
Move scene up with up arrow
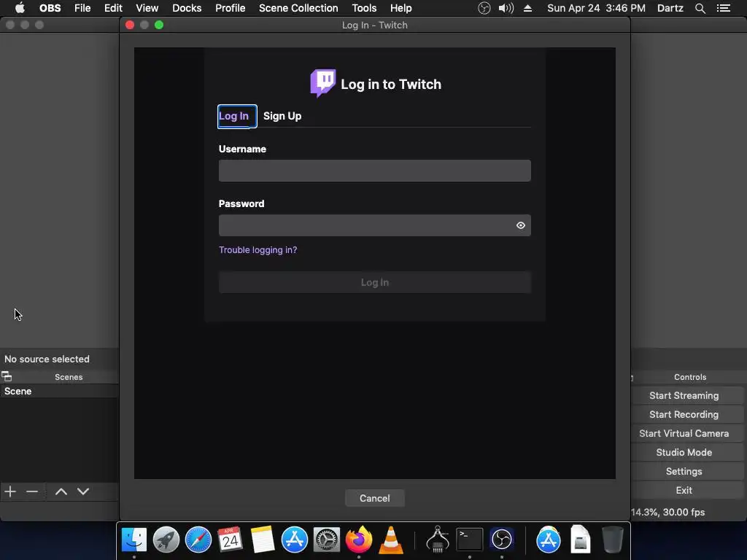point(61,491)
